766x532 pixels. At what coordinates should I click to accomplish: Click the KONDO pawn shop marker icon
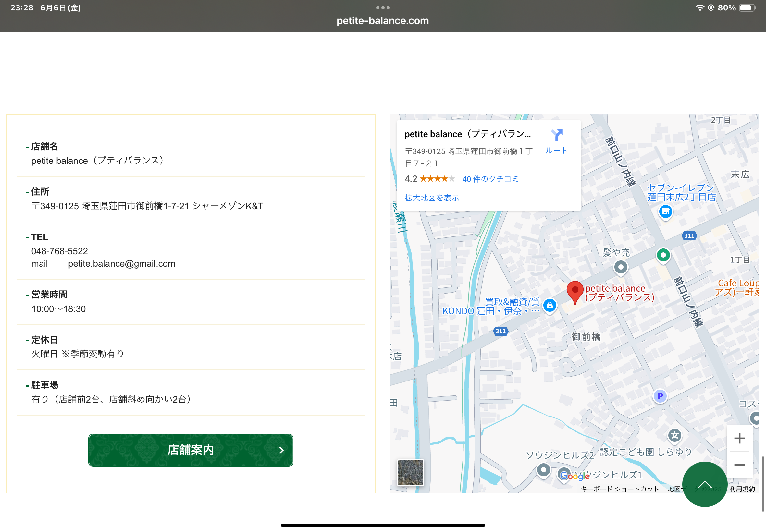[x=550, y=306]
